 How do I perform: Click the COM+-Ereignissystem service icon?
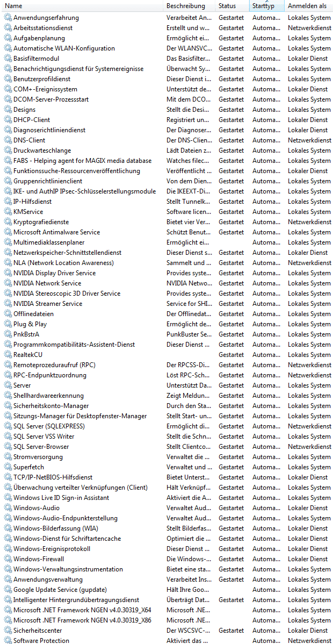tap(8, 89)
